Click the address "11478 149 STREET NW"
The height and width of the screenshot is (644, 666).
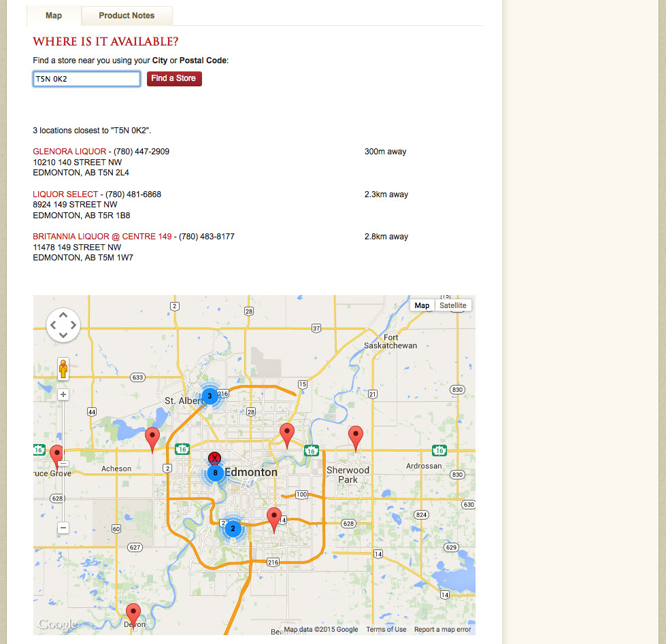click(78, 247)
